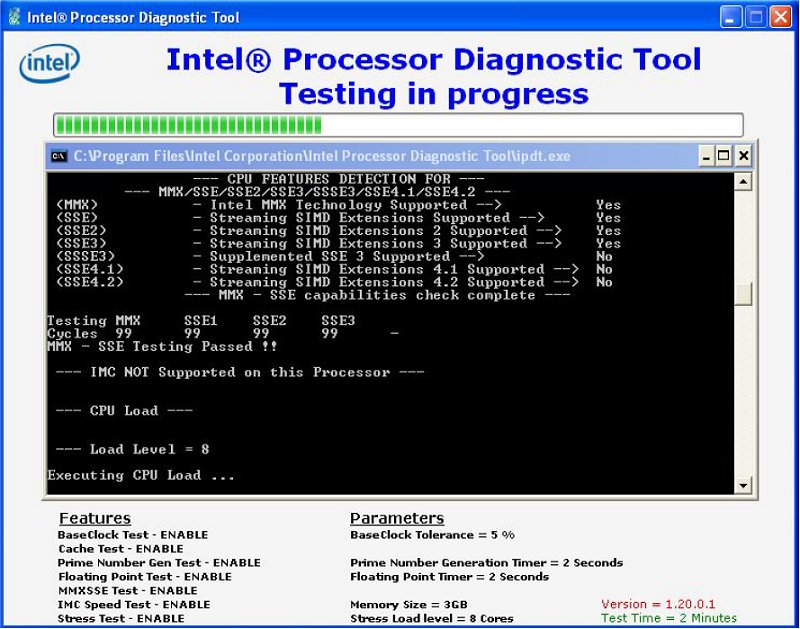800x629 pixels.
Task: Click the console window's C:\ icon
Action: (x=59, y=156)
